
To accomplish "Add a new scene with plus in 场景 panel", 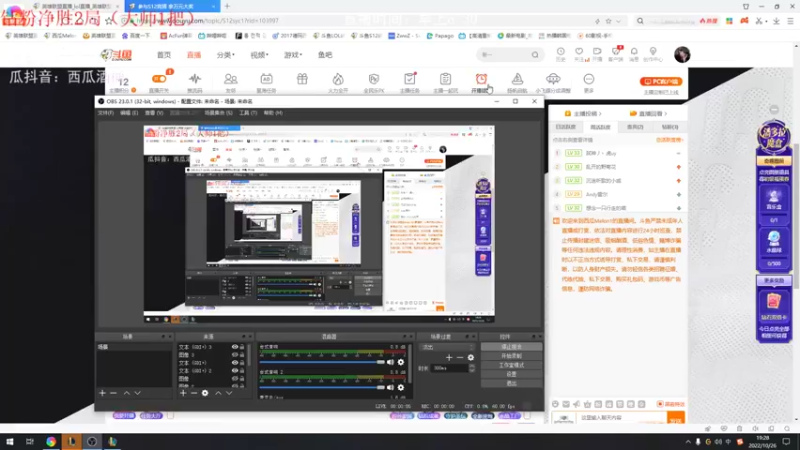I will [x=102, y=393].
